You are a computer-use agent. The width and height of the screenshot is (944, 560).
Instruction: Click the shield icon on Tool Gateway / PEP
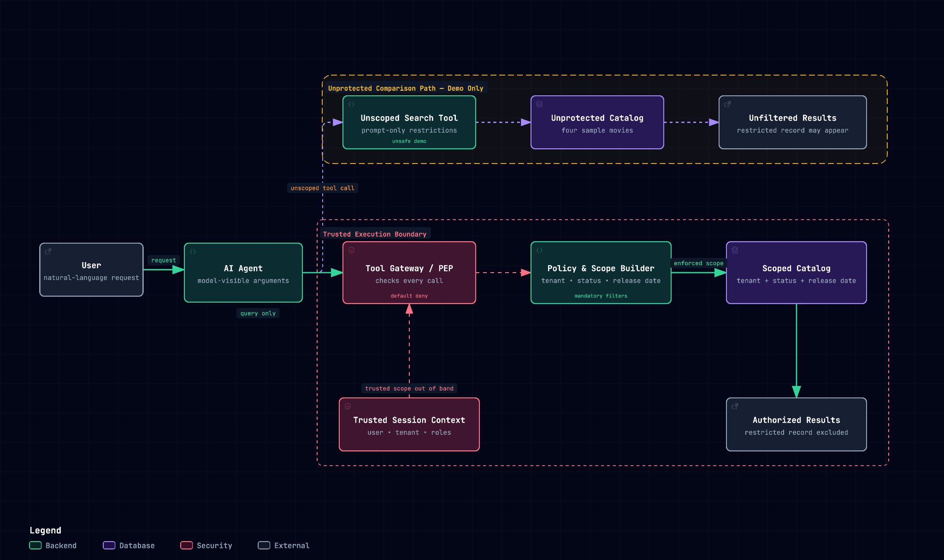click(x=351, y=250)
